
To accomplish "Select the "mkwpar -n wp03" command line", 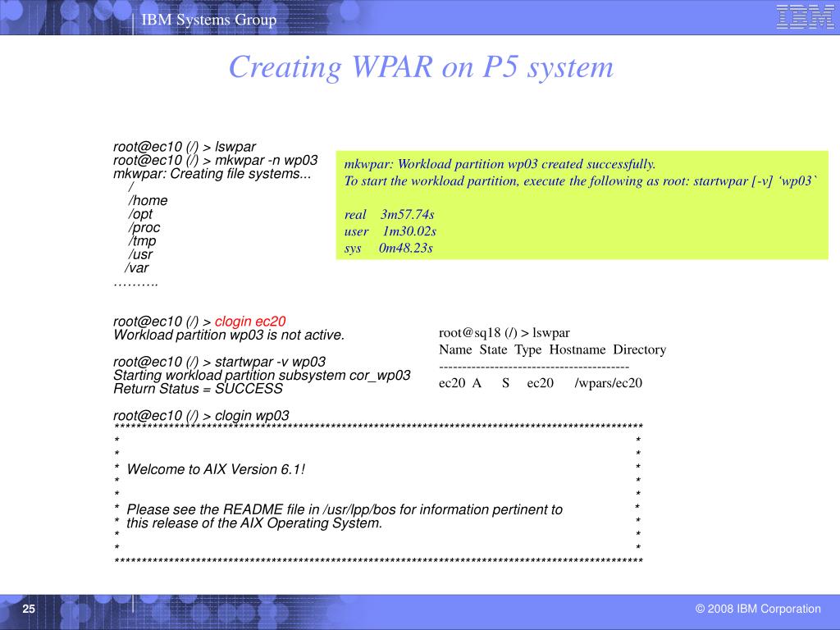I will (216, 160).
